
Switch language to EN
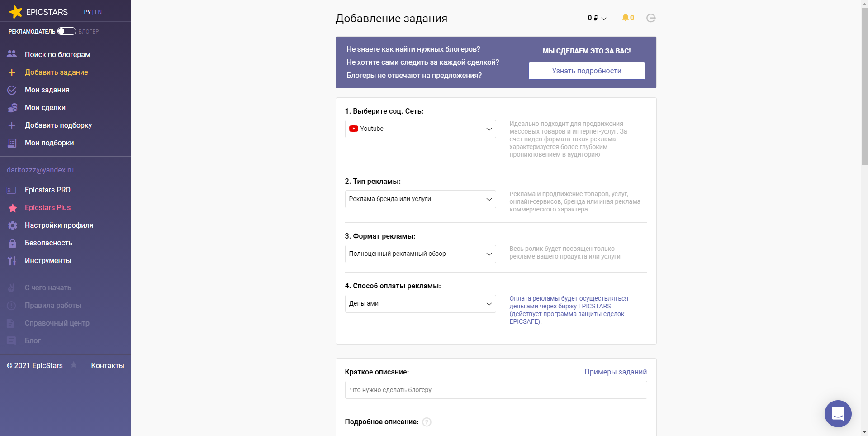(98, 12)
